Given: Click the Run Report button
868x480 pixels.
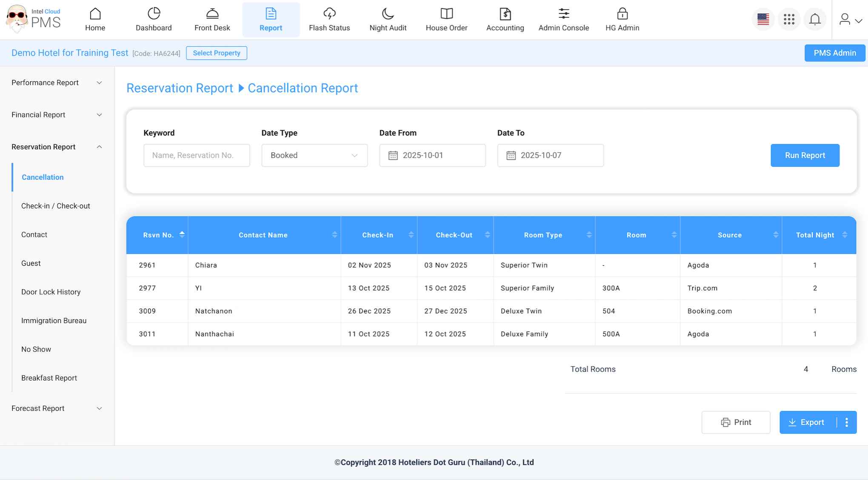Looking at the screenshot, I should [805, 155].
